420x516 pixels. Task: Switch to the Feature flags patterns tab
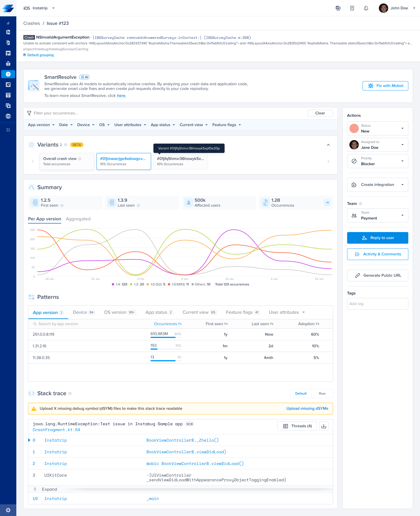(243, 312)
